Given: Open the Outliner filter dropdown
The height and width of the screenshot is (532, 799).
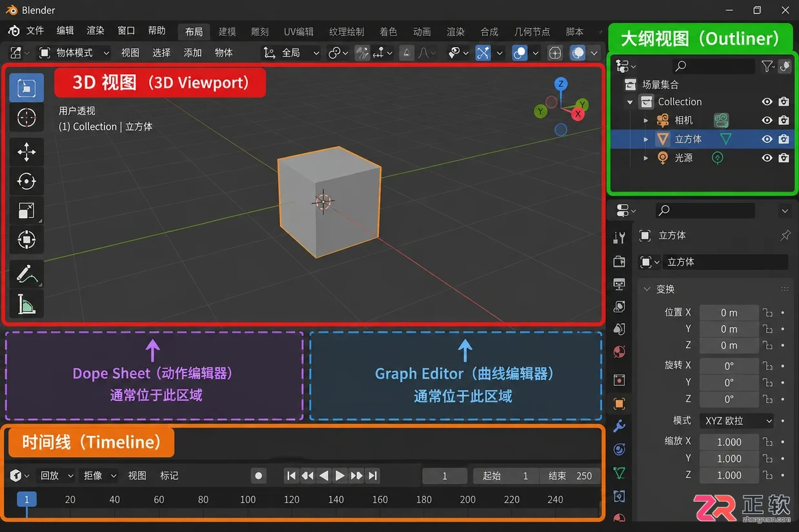Looking at the screenshot, I should (x=767, y=66).
